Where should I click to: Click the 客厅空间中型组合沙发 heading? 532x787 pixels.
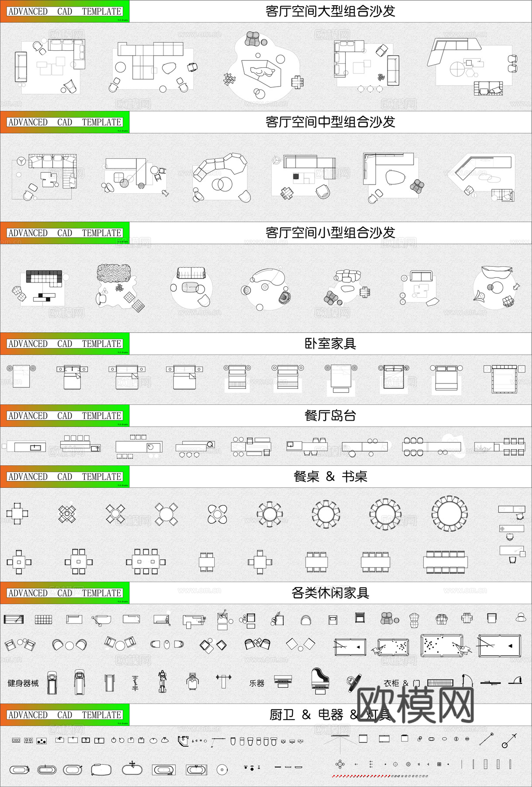330,122
